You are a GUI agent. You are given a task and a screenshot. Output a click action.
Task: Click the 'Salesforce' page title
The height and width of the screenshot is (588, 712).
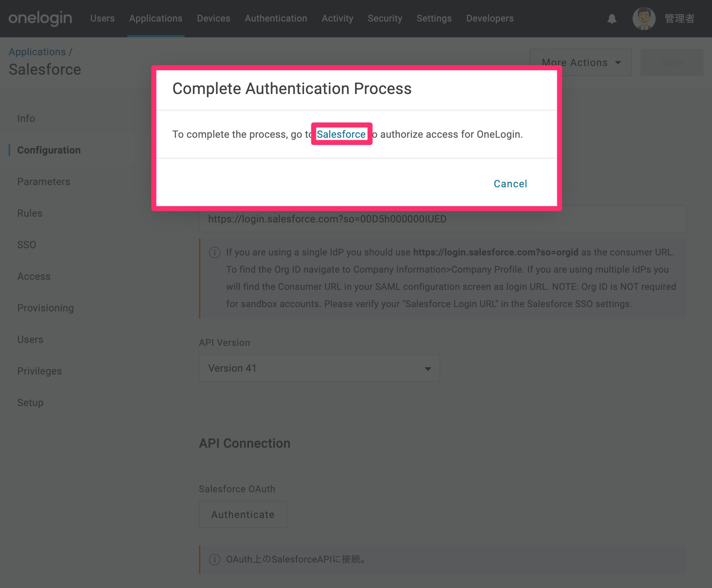point(45,70)
